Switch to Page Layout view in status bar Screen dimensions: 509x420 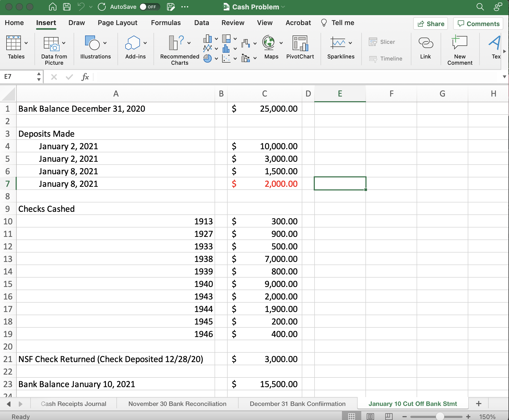370,416
